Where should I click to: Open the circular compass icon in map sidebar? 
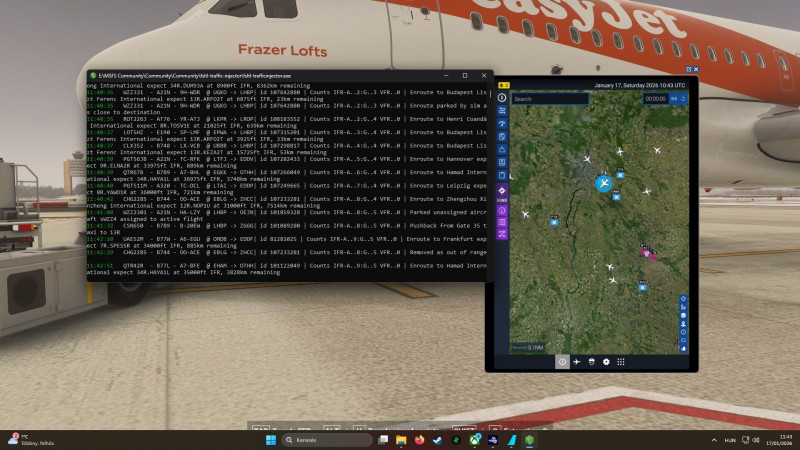coord(502,97)
